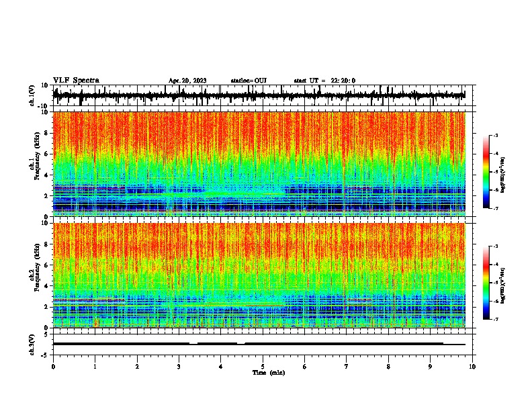
Task: Click time axis tick label "7" at the bottom
Action: click(x=347, y=367)
